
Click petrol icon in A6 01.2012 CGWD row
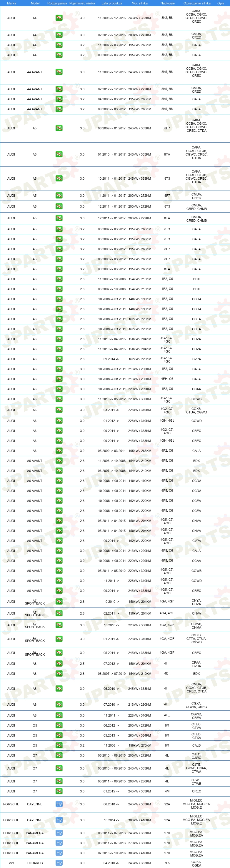click(x=59, y=421)
